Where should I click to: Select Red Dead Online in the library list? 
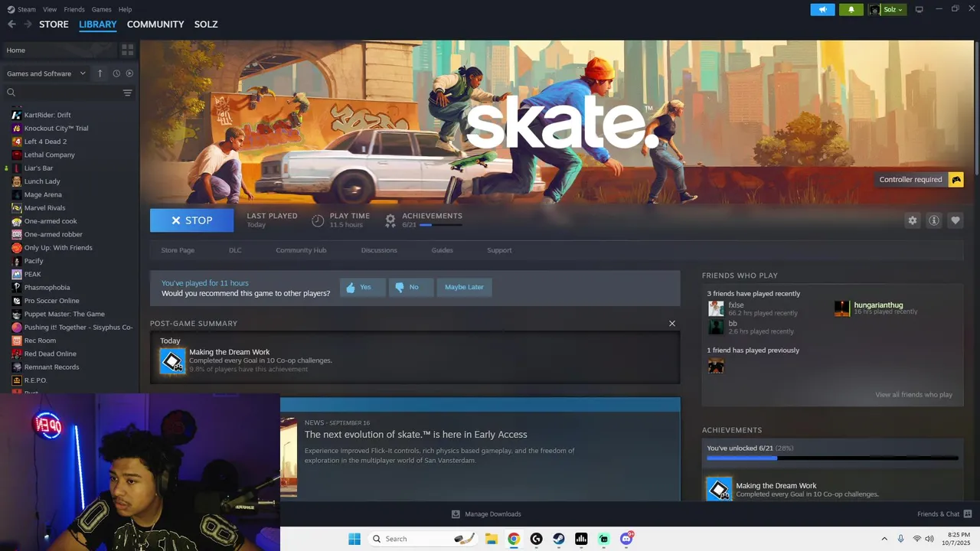[x=51, y=354]
